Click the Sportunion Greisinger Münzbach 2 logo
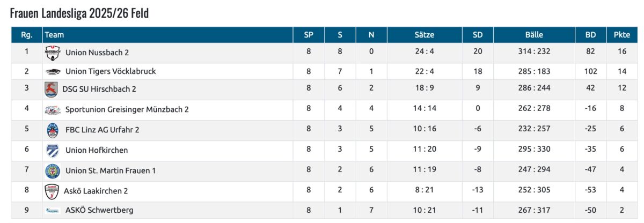 [53, 110]
